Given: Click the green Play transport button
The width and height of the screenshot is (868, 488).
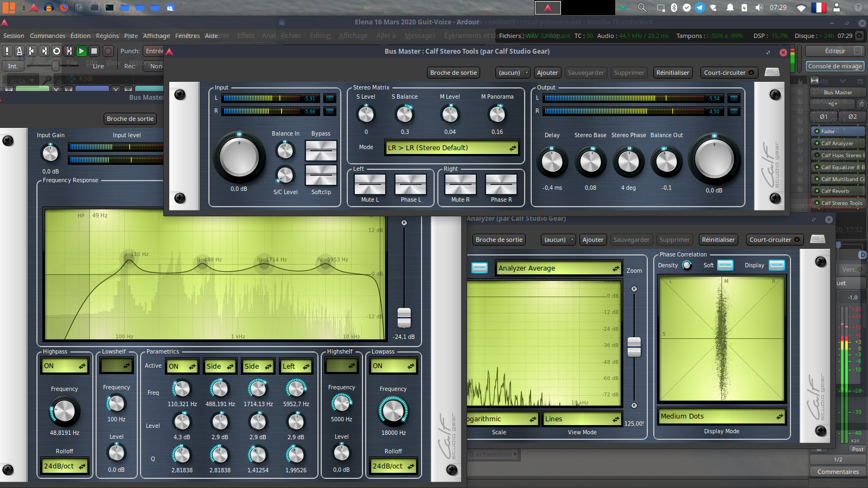Looking at the screenshot, I should tap(81, 51).
